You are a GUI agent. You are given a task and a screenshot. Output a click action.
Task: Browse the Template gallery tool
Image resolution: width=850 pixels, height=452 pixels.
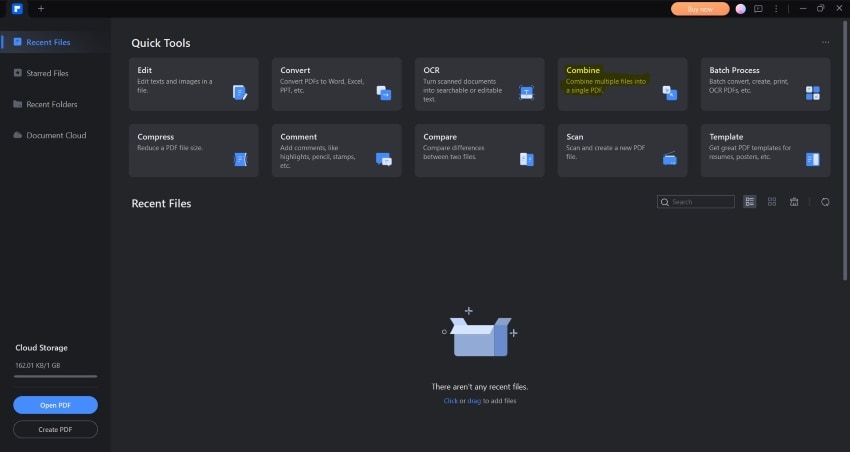(765, 150)
